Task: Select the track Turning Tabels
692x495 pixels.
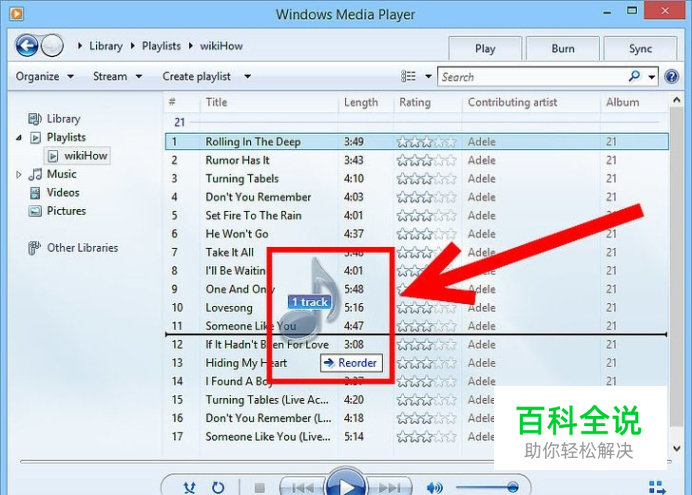Action: coord(417,179)
